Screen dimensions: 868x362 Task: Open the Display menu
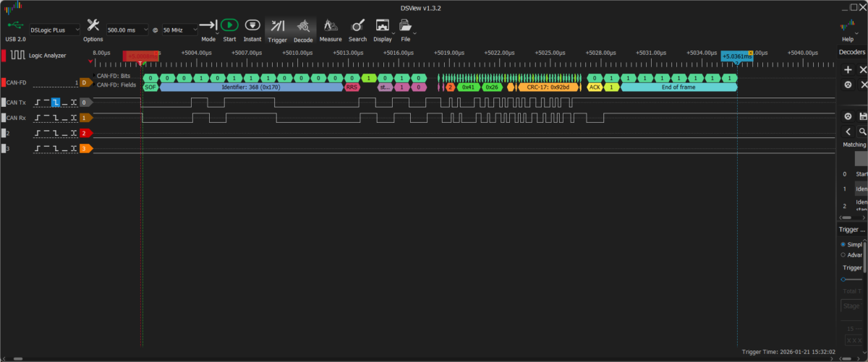pos(382,26)
